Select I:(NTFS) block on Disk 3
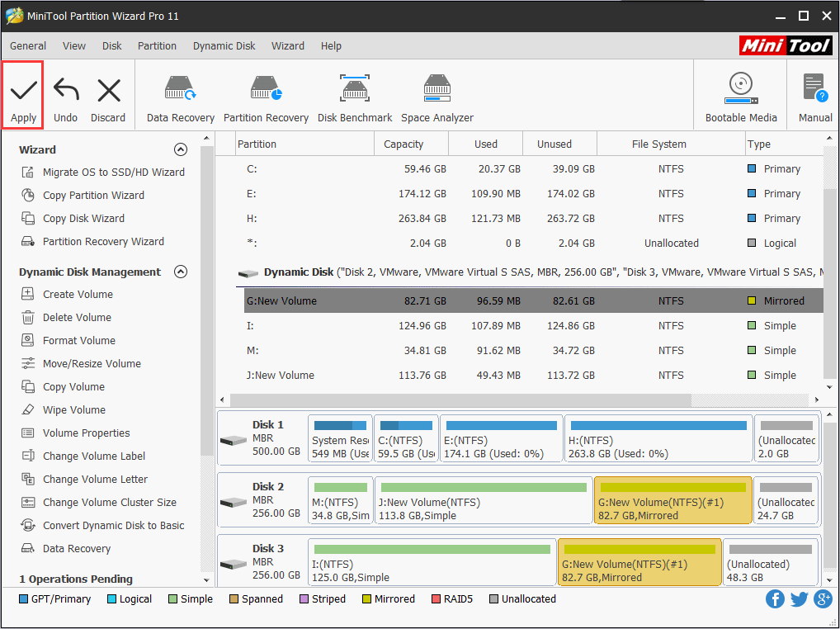The image size is (840, 629). point(432,563)
